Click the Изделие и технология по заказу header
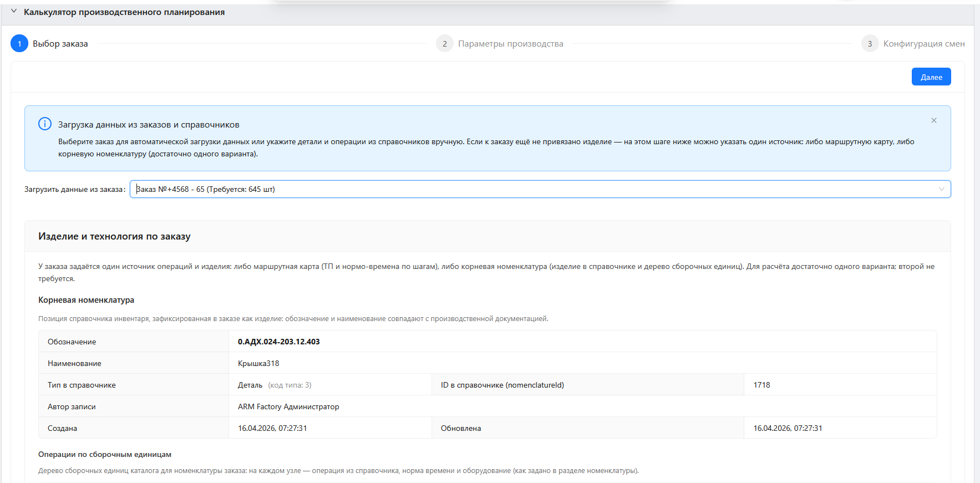Viewport: 980px width, 483px height. (x=114, y=236)
